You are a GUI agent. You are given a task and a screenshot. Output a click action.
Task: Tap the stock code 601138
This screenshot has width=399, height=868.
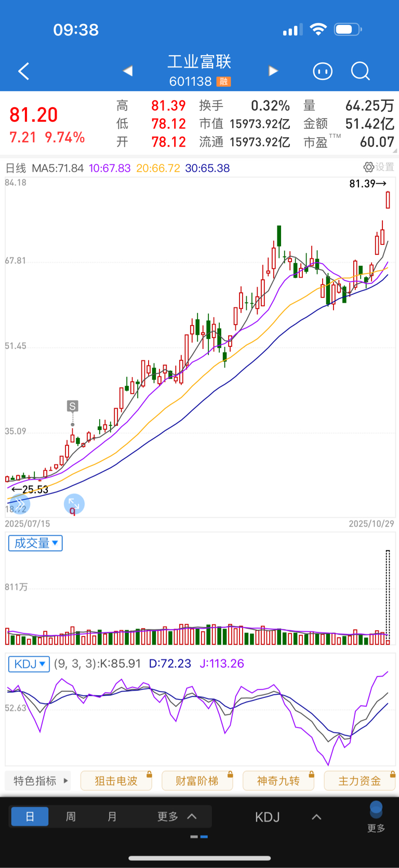point(190,82)
